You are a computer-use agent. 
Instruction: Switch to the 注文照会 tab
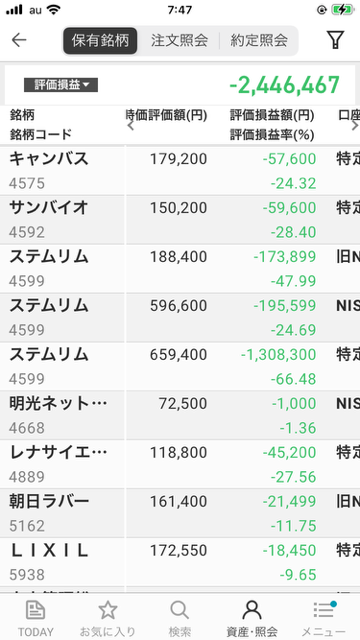[x=179, y=40]
